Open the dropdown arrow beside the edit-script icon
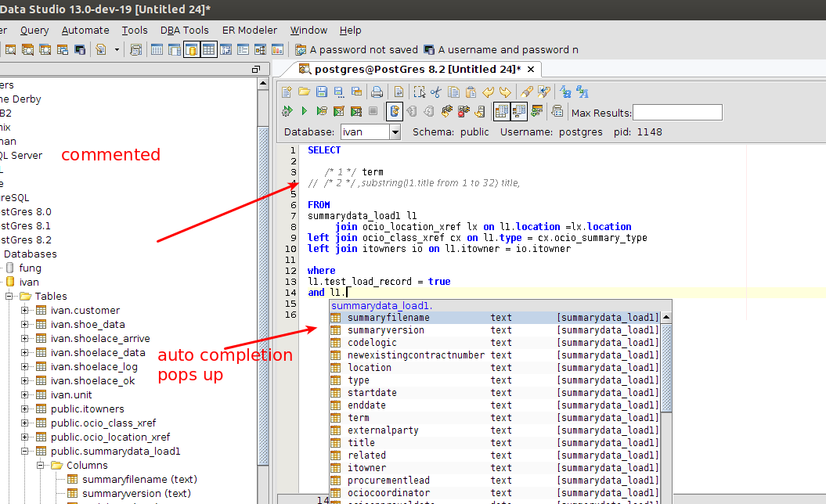The image size is (826, 504). tap(117, 50)
